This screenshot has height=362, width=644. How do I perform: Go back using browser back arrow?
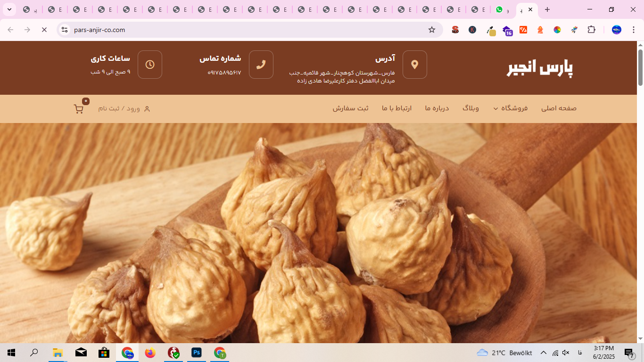coord(10,30)
